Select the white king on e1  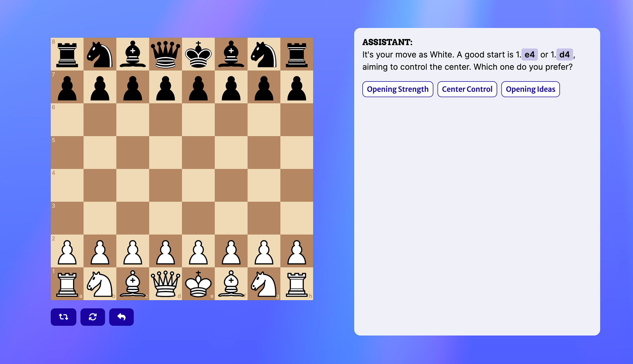coord(198,284)
